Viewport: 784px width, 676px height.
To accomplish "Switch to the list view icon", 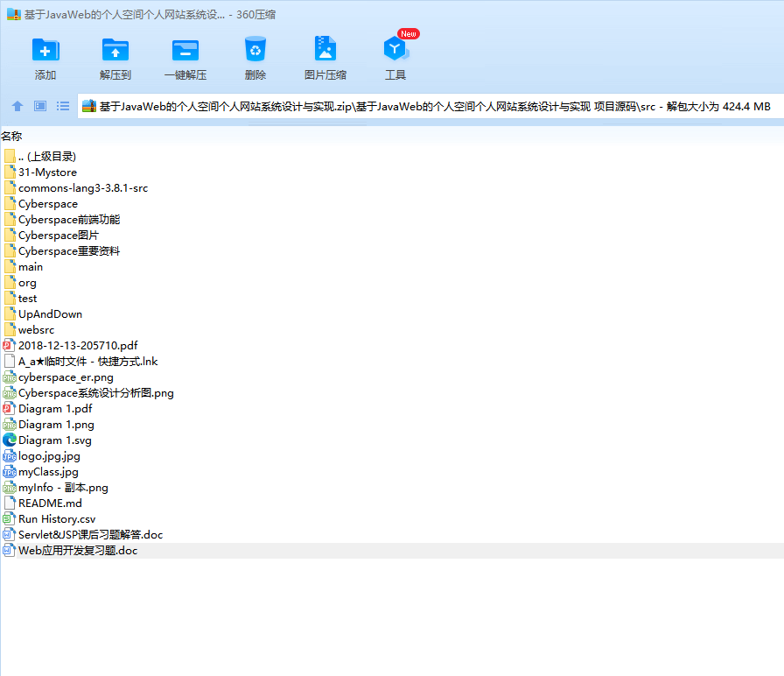I will point(63,106).
